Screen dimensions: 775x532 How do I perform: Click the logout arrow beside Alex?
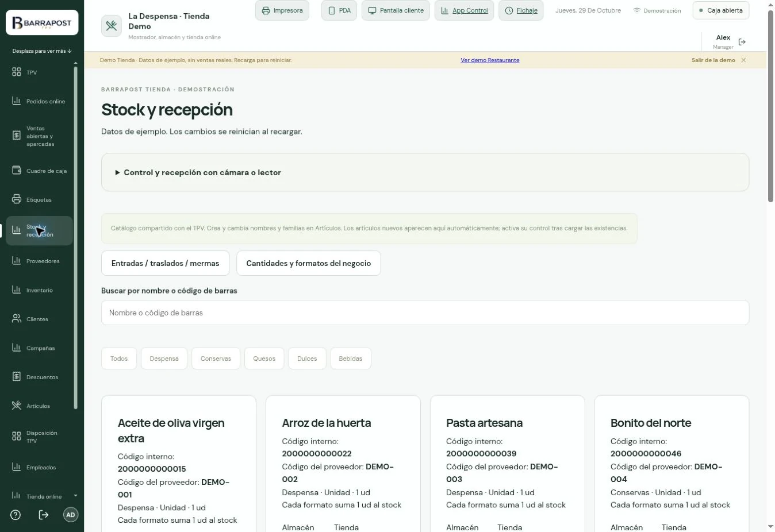pyautogui.click(x=742, y=42)
